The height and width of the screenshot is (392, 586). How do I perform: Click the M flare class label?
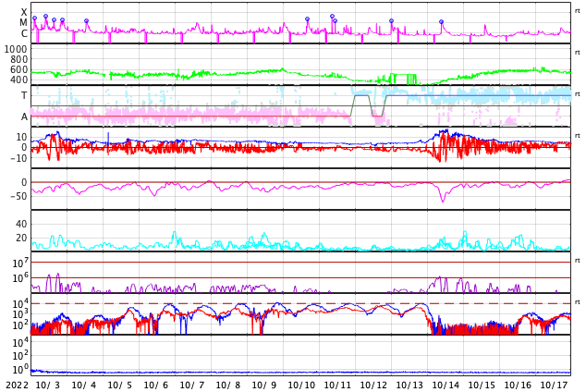click(23, 23)
